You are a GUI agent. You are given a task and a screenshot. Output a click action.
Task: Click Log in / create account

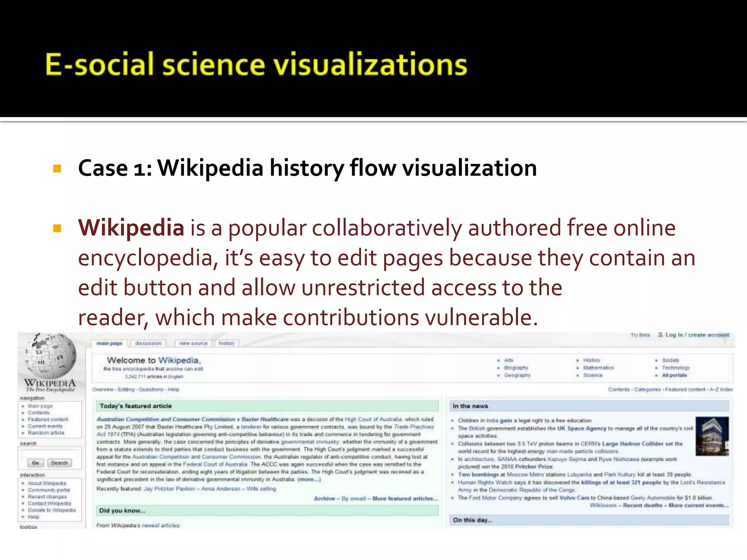point(697,335)
